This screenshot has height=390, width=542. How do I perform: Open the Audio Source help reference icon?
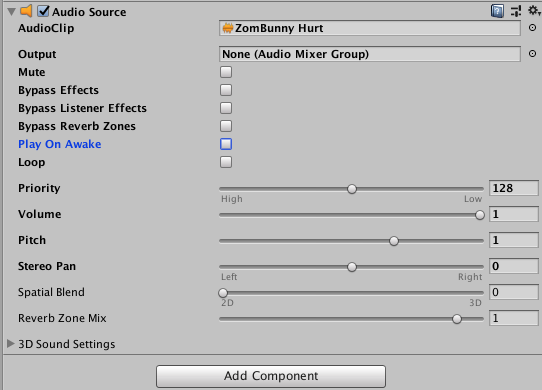[497, 11]
